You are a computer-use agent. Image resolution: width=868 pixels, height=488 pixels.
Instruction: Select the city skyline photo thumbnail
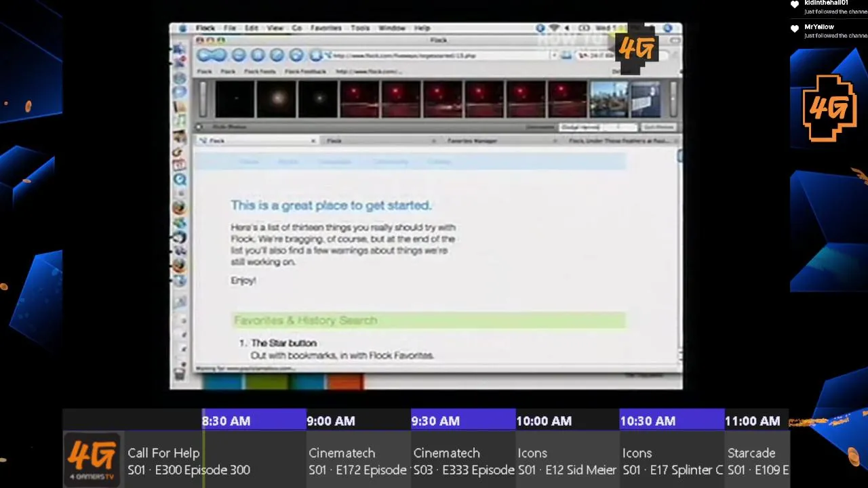(609, 99)
